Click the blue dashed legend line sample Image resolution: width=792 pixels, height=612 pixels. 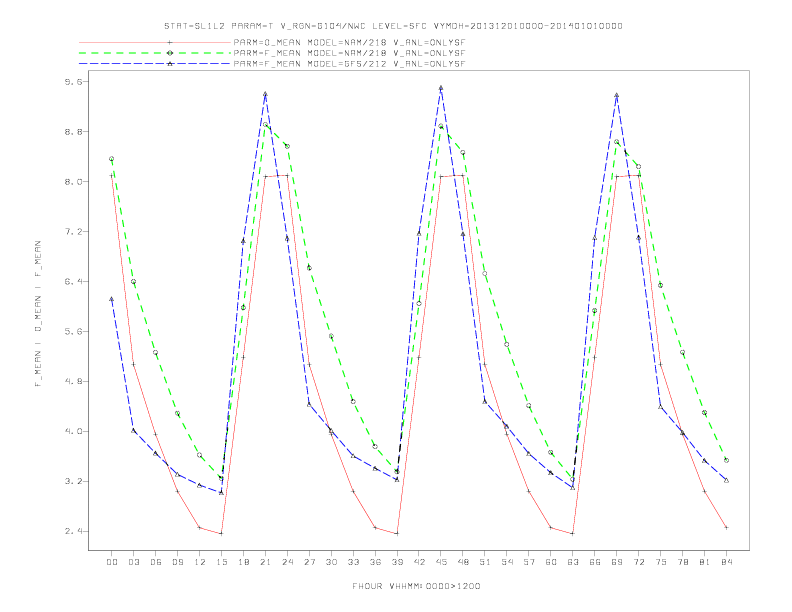coord(155,64)
